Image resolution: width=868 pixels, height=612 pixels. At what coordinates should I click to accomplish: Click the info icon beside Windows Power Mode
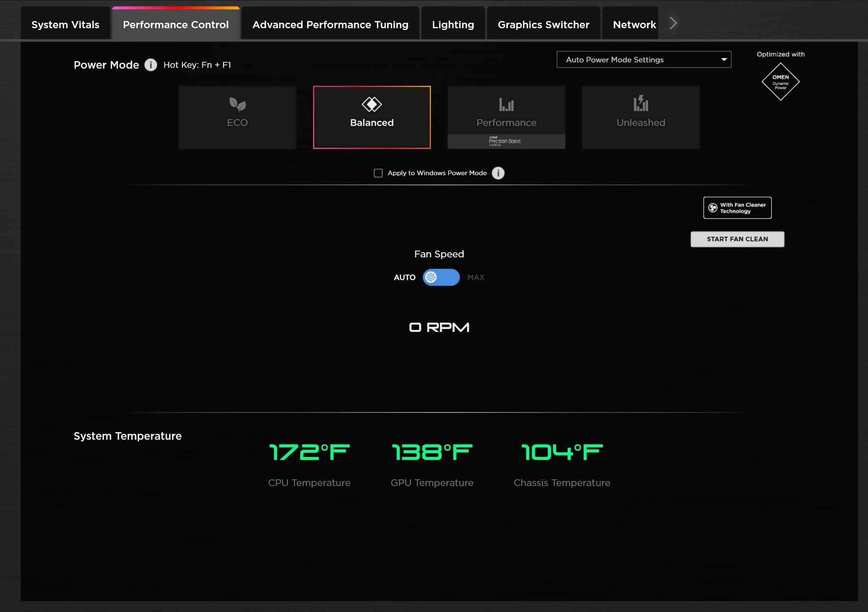tap(498, 173)
